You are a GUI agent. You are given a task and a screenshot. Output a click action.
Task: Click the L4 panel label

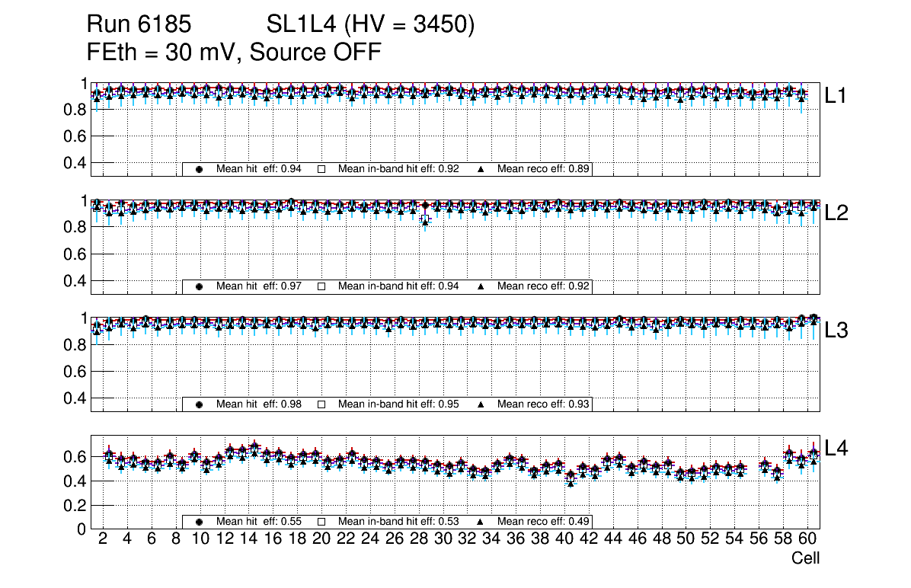tap(838, 449)
